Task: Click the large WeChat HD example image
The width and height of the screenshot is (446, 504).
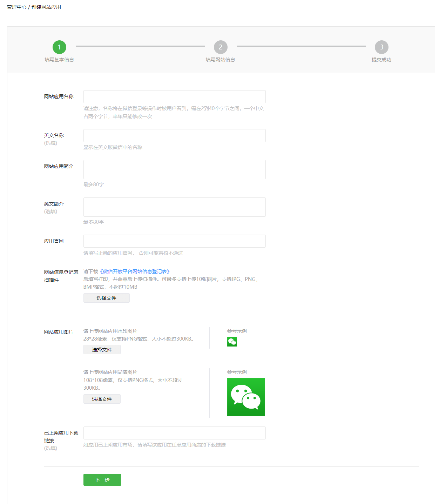Action: 246,397
